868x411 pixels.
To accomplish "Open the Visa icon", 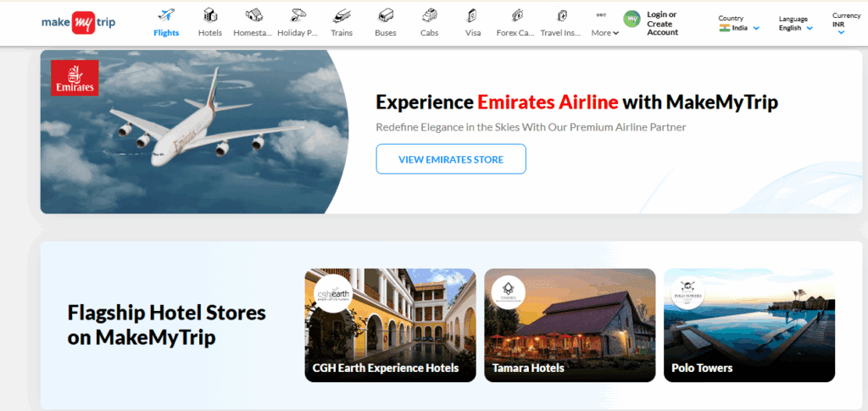I will (x=473, y=15).
